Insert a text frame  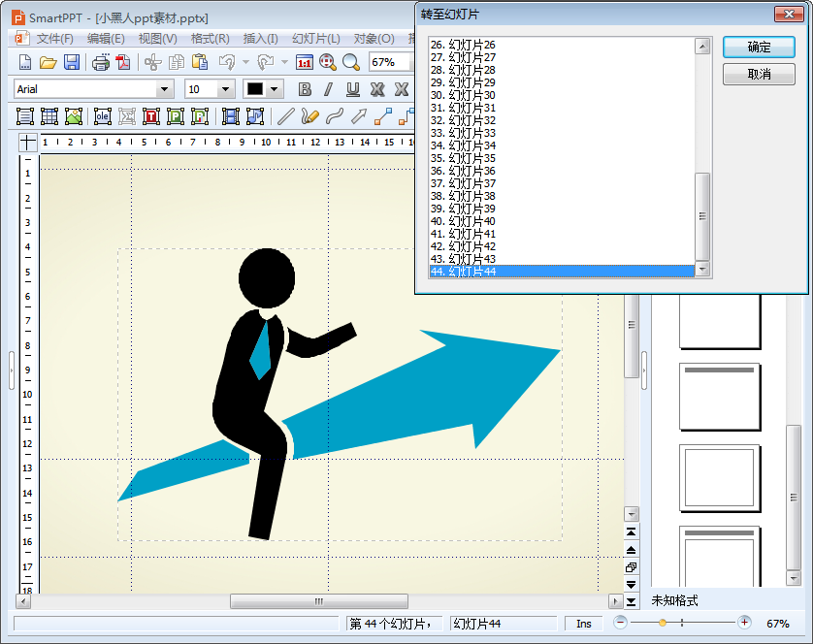tap(25, 116)
